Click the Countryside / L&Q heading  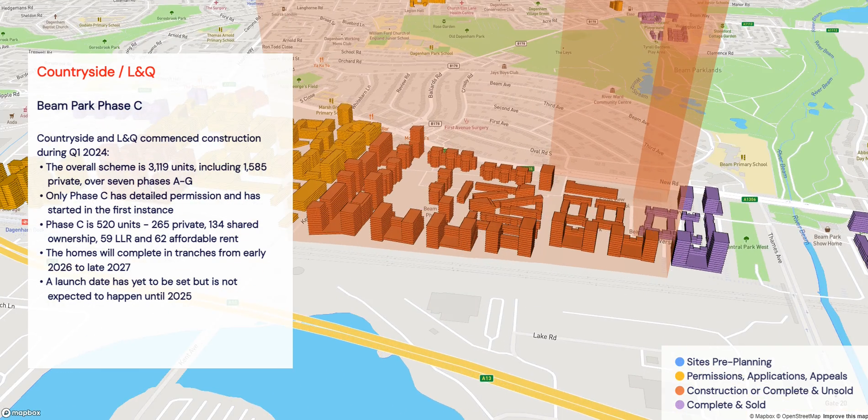tap(96, 72)
